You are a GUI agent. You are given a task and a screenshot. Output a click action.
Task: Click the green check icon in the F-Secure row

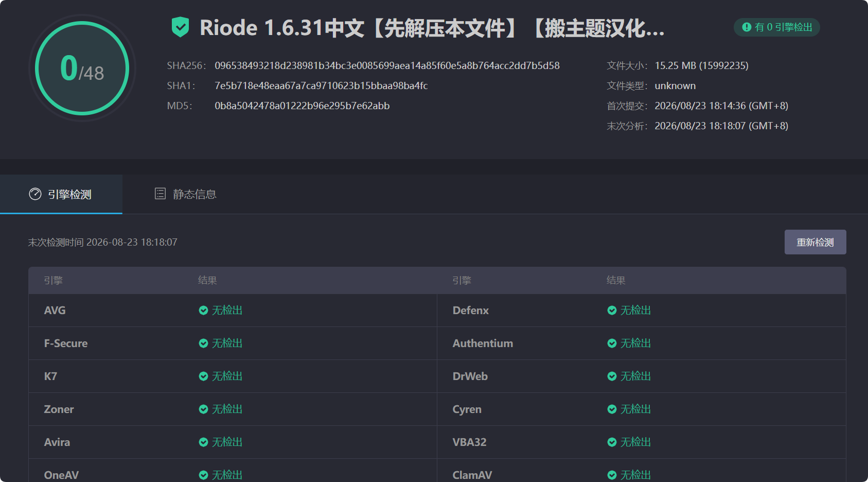point(203,343)
